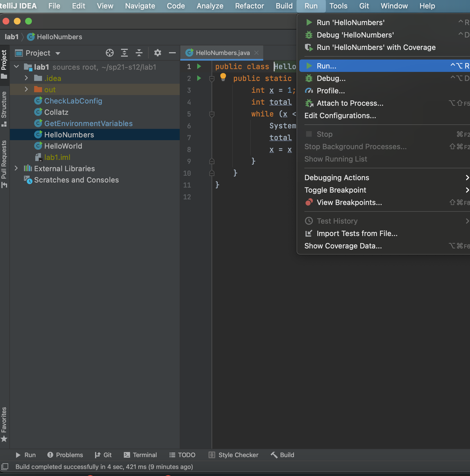
Task: Open the Project panel settings gear
Action: coord(157,53)
